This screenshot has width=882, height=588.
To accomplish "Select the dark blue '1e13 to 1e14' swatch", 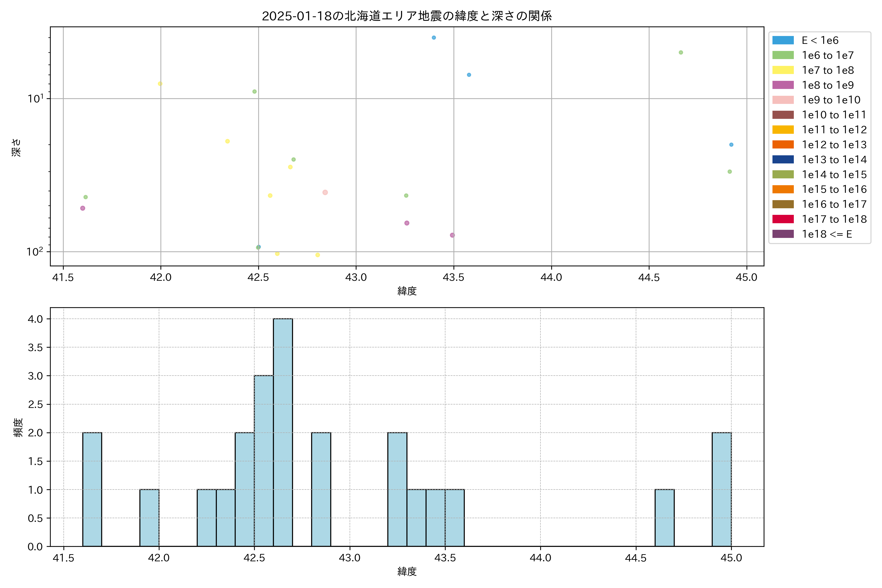I will coord(783,159).
